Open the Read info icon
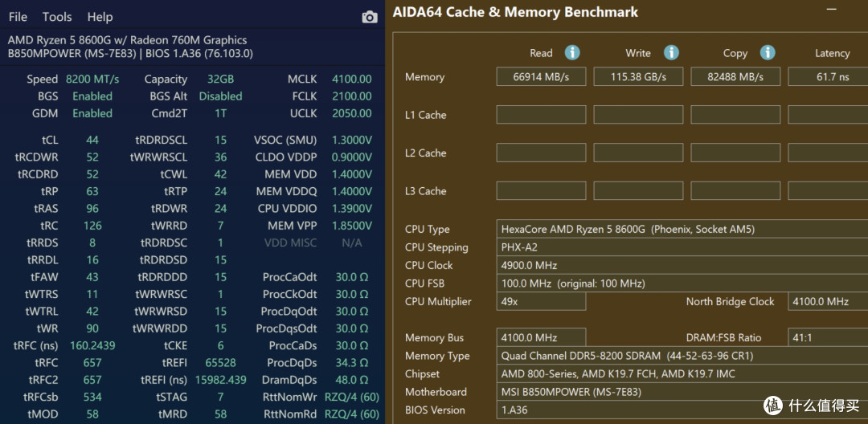 point(572,52)
